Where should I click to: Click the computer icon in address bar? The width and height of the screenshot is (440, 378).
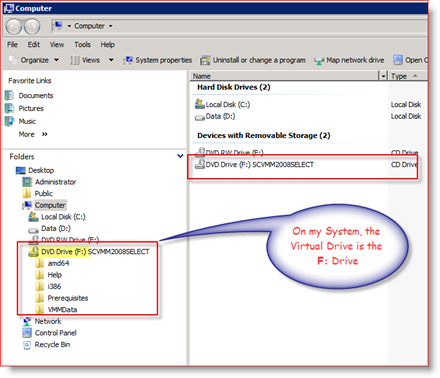pyautogui.click(x=58, y=26)
